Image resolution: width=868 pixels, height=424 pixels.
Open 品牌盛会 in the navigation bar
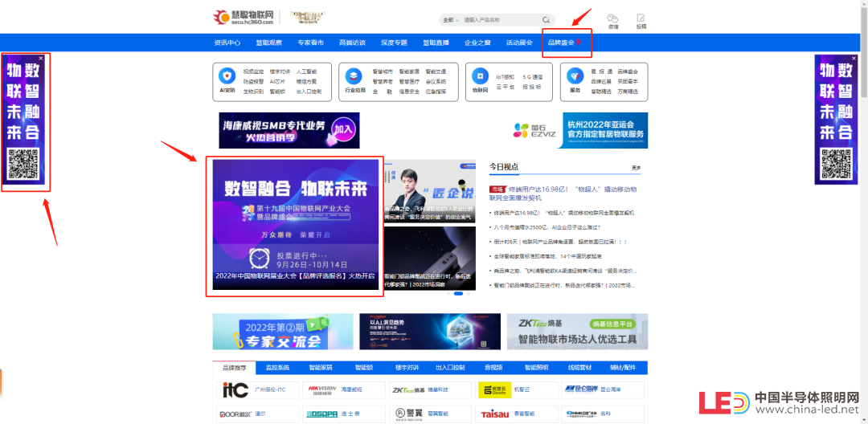click(561, 43)
